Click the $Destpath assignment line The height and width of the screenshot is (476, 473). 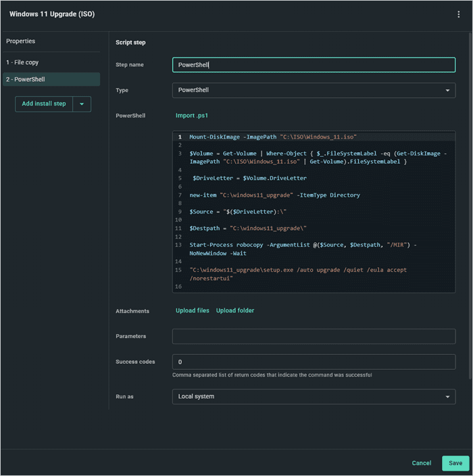click(x=248, y=229)
